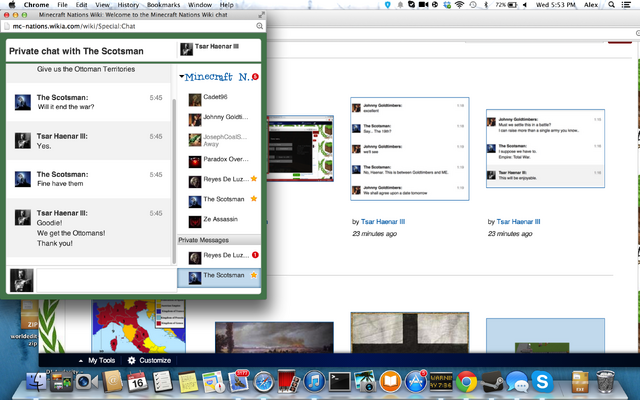Click the Bluetooth menu bar icon
The height and width of the screenshot is (400, 640).
click(x=486, y=5)
